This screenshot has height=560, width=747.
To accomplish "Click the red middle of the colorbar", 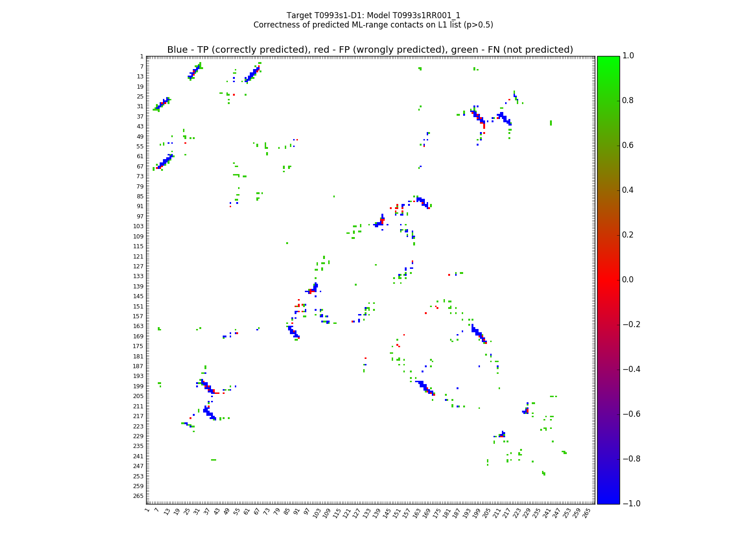I will pyautogui.click(x=608, y=280).
